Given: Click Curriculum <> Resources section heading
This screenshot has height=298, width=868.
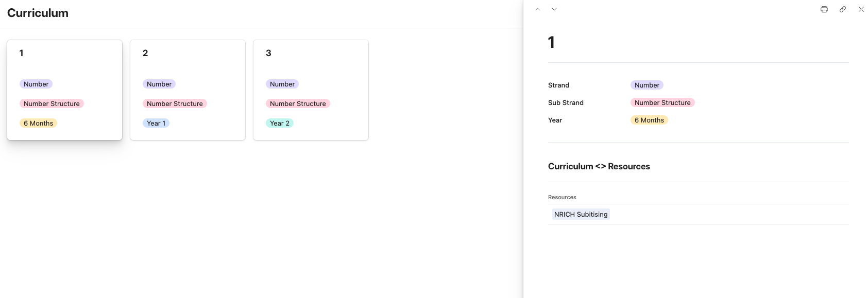Looking at the screenshot, I should click(599, 166).
